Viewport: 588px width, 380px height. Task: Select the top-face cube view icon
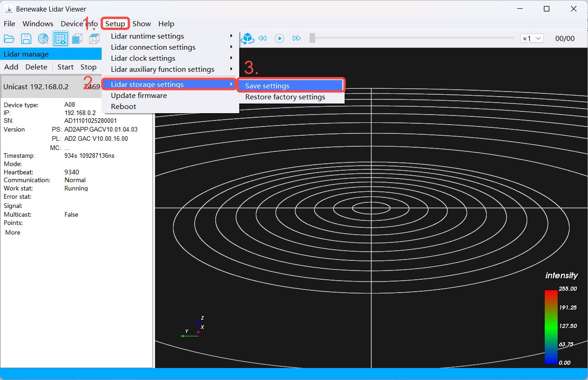click(x=94, y=39)
